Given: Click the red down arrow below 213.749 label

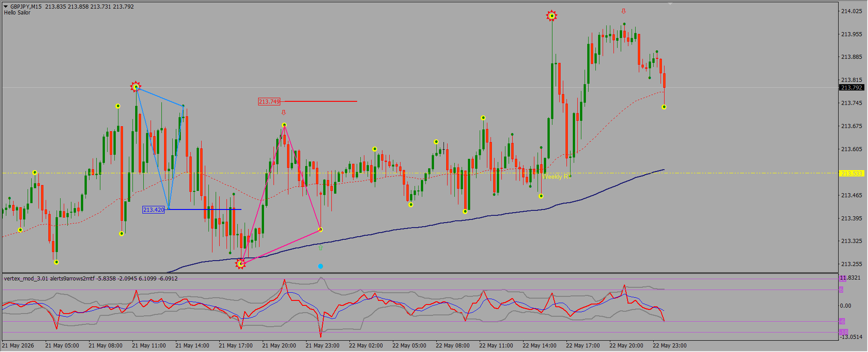Looking at the screenshot, I should pos(283,112).
